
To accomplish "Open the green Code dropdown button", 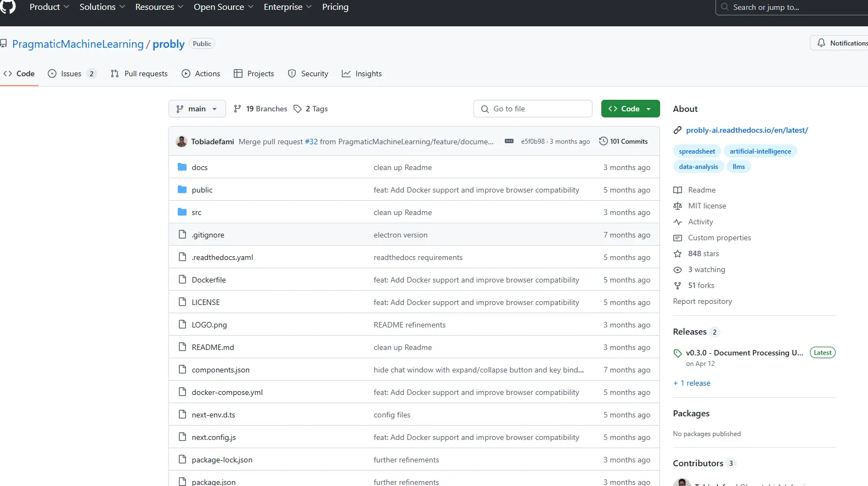I will pyautogui.click(x=630, y=109).
